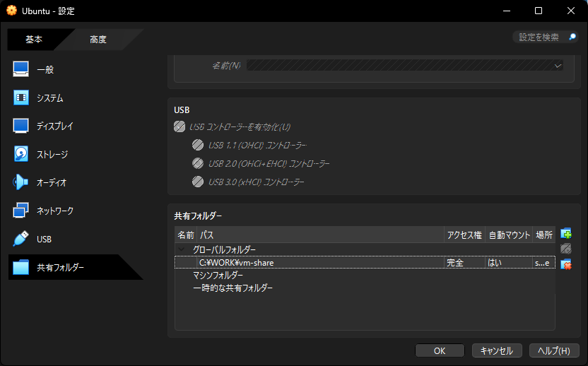588x366 pixels.
Task: Choose USB 3.0 (xHCI) controller option
Action: tap(198, 182)
